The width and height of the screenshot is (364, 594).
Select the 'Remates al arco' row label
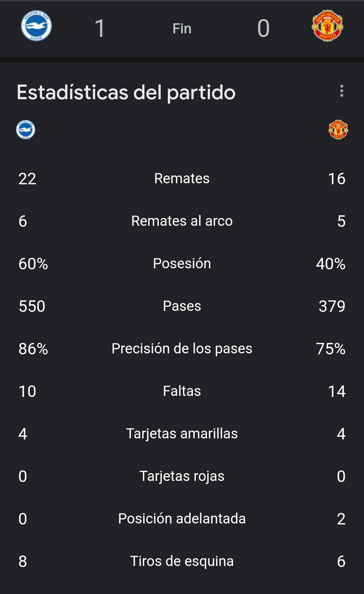click(182, 221)
